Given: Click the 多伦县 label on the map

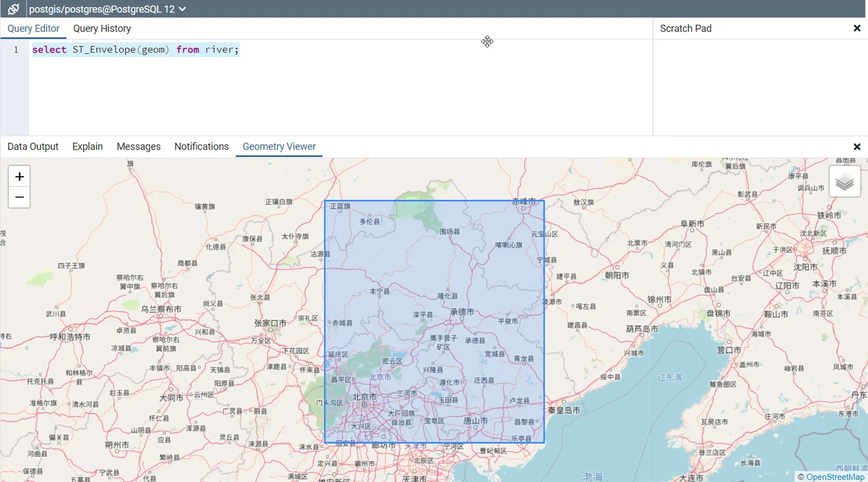Looking at the screenshot, I should pyautogui.click(x=370, y=221).
